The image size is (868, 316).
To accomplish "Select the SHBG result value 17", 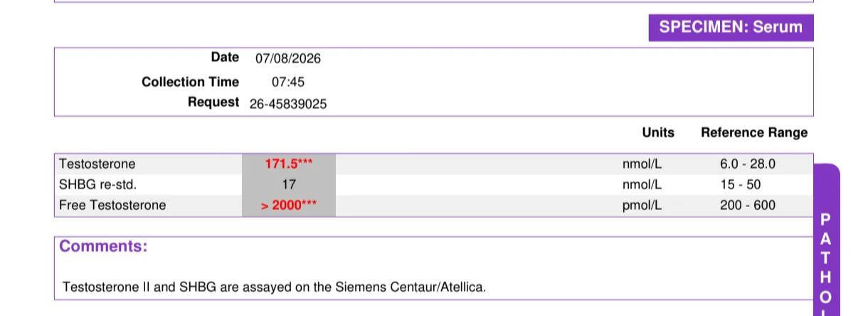I will (289, 185).
